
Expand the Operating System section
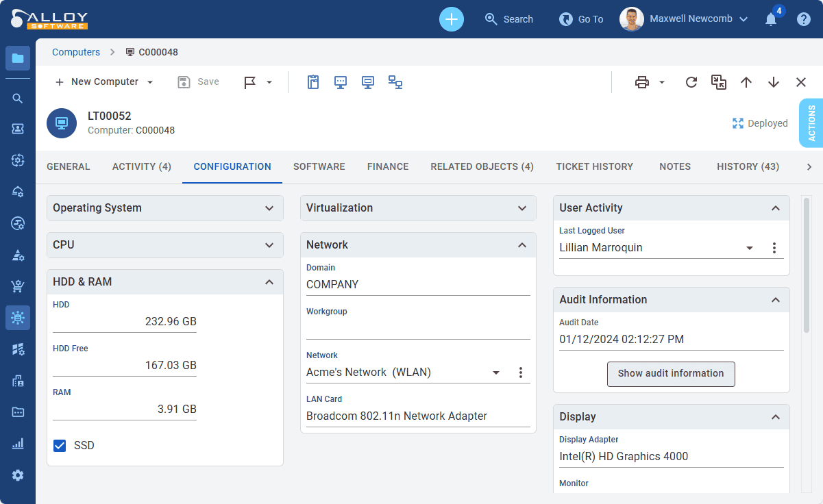tap(165, 208)
